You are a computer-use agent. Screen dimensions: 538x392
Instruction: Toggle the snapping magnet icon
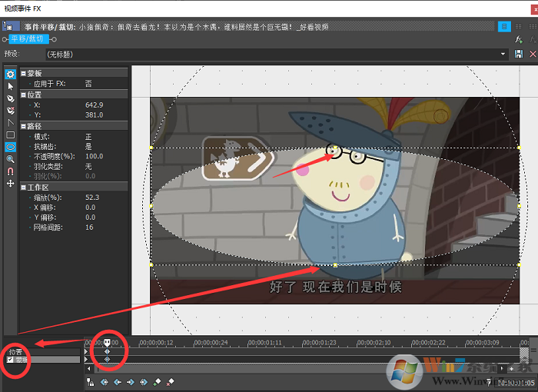pyautogui.click(x=11, y=171)
